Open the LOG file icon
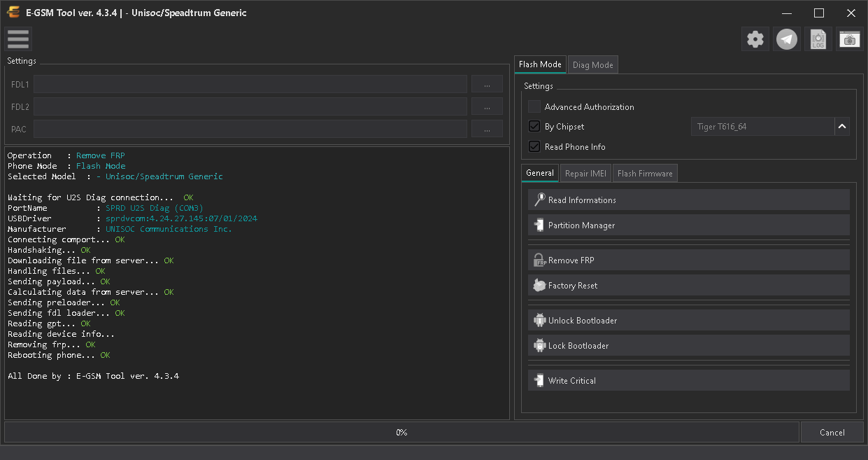868x460 pixels. (818, 39)
